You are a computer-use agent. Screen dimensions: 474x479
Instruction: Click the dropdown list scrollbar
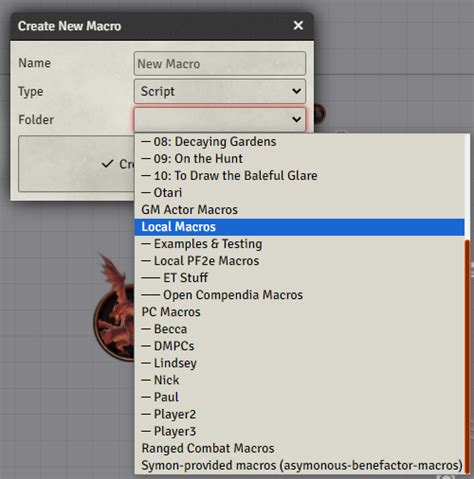[467, 356]
